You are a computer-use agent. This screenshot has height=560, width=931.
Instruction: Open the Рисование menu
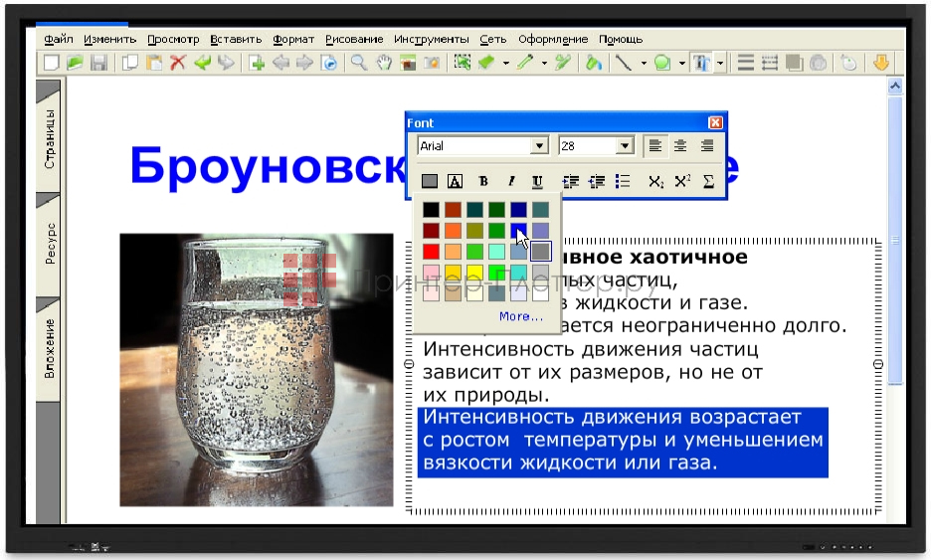354,39
